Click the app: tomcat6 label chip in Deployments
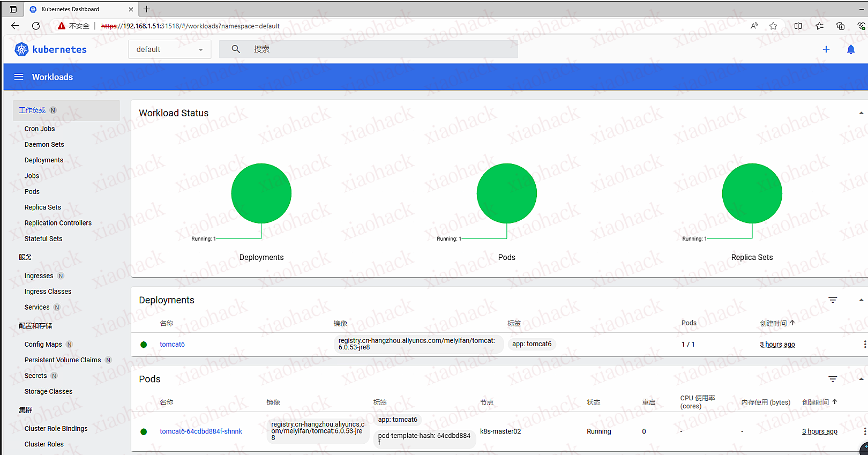The height and width of the screenshot is (455, 868). 532,344
